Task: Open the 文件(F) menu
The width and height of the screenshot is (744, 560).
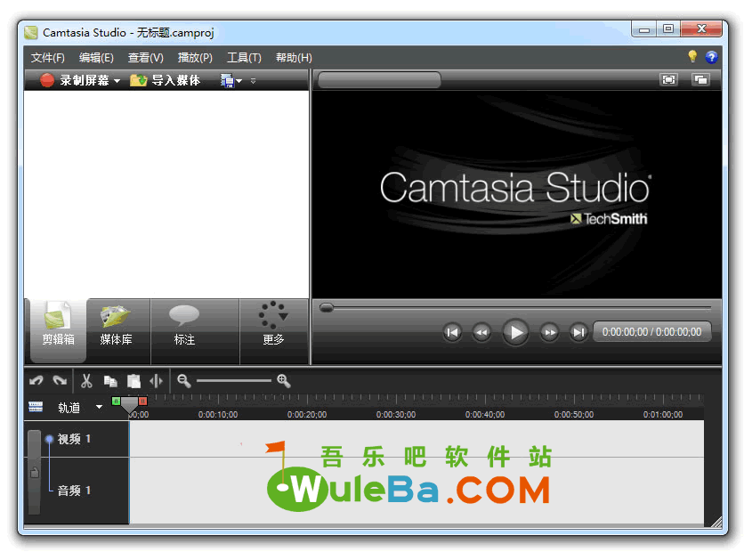Action: point(48,58)
